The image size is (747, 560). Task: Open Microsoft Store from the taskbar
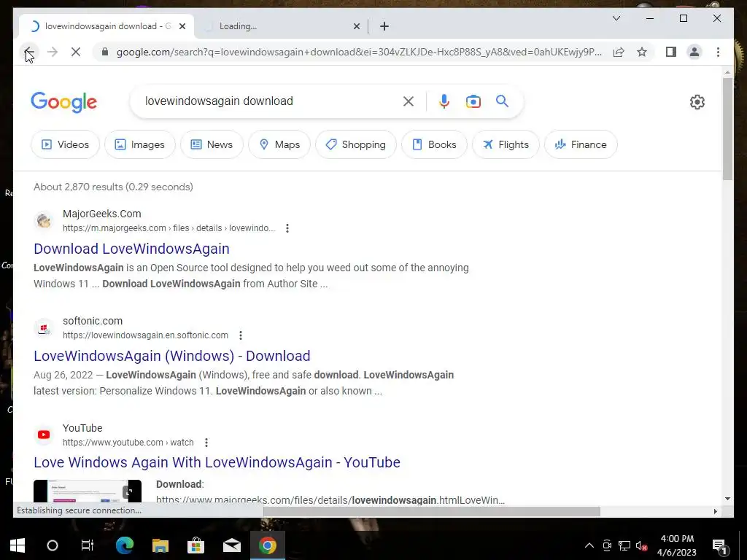[x=196, y=545]
